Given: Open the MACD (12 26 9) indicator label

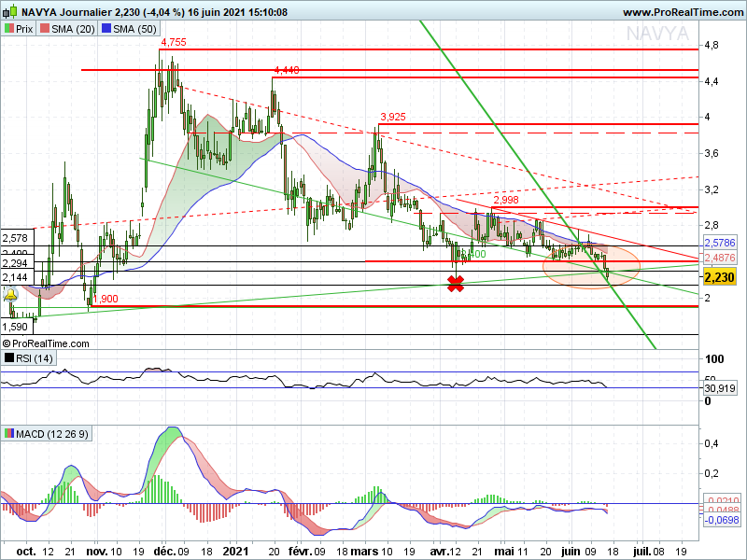Looking at the screenshot, I should [52, 434].
